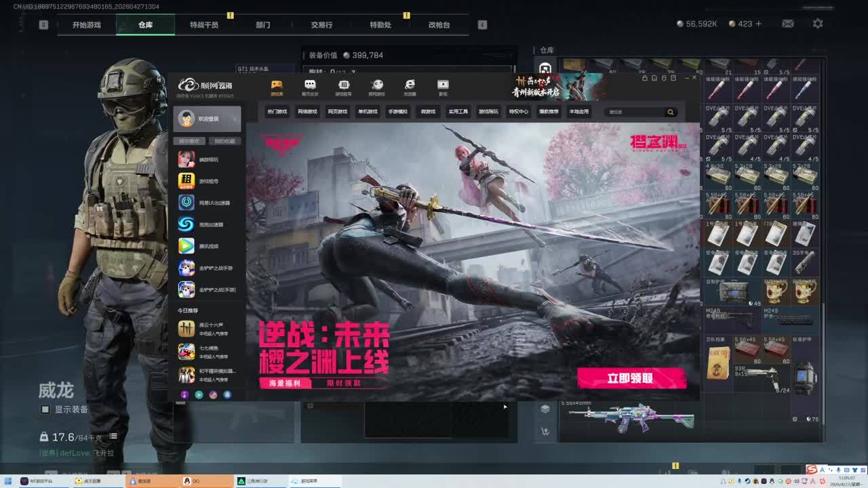Open the chat bubble icon in launcher
Image resolution: width=868 pixels, height=488 pixels.
310,85
